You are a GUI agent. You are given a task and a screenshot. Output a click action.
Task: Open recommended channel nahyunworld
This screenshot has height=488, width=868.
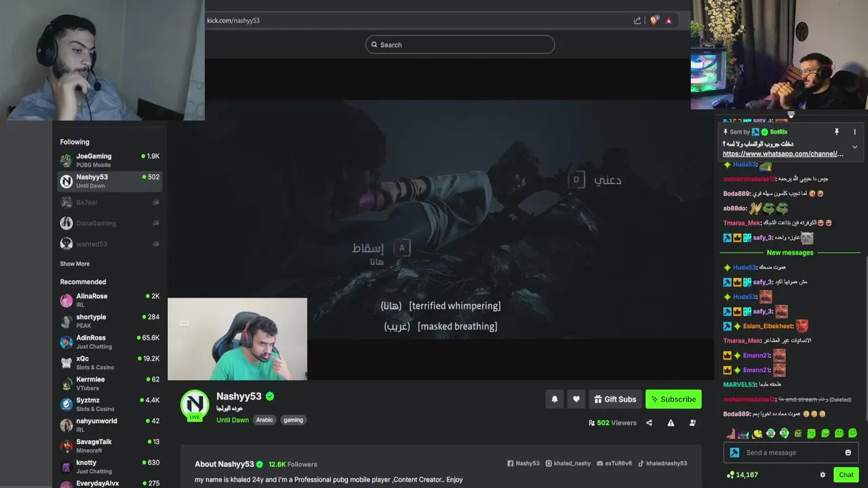coord(110,425)
